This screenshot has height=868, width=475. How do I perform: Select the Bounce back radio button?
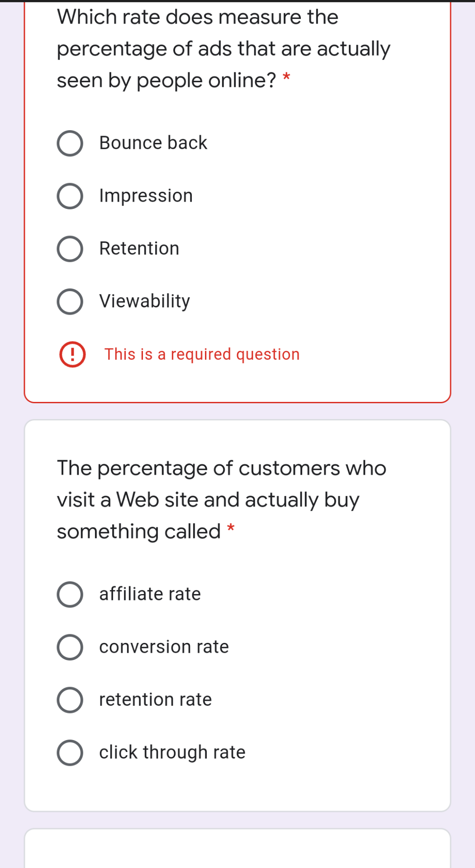pyautogui.click(x=70, y=143)
